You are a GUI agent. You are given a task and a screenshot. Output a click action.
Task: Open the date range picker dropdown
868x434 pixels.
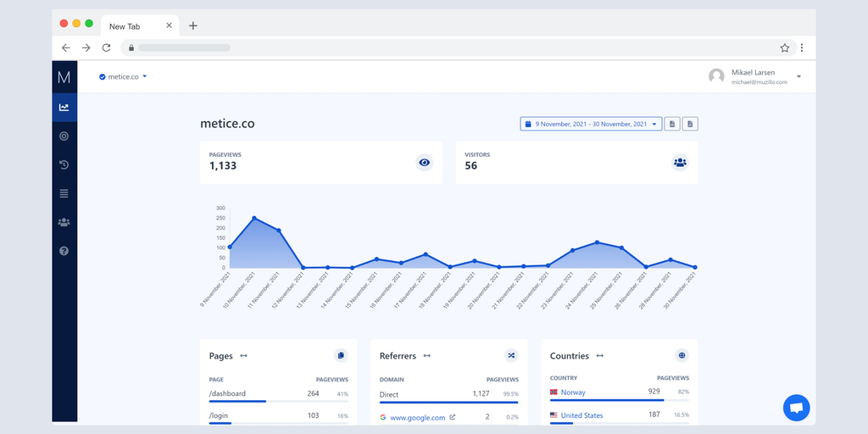point(591,124)
